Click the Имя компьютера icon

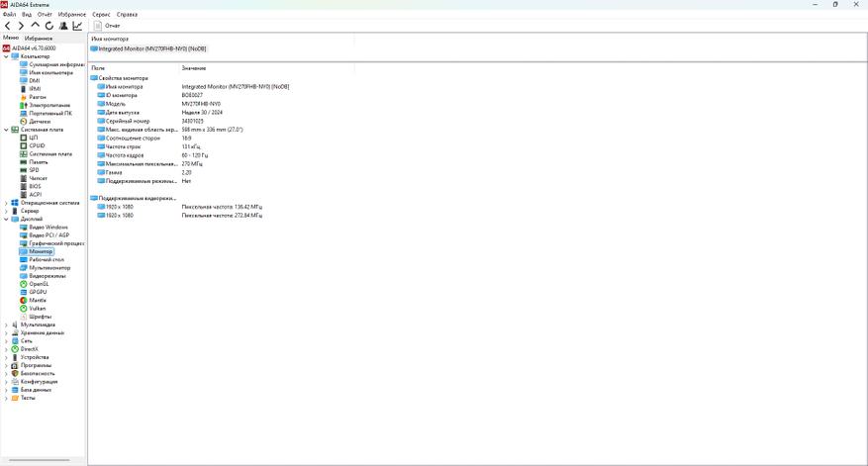(x=23, y=72)
